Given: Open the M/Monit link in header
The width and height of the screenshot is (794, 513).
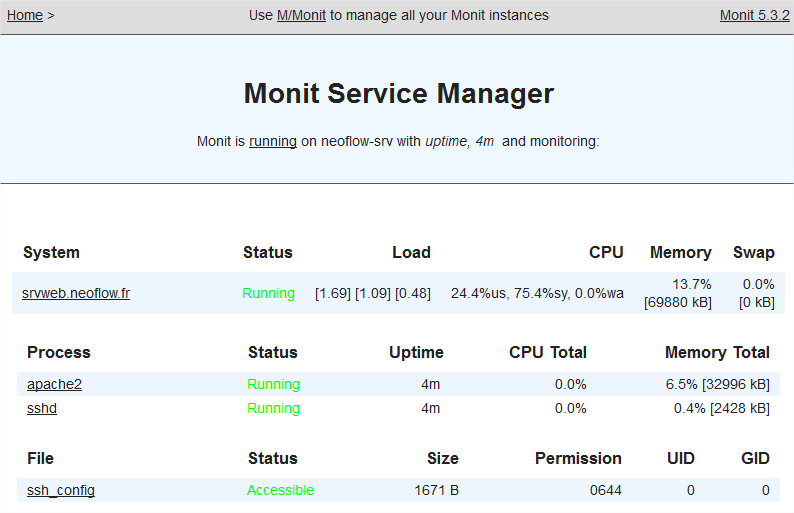Looking at the screenshot, I should pos(301,15).
